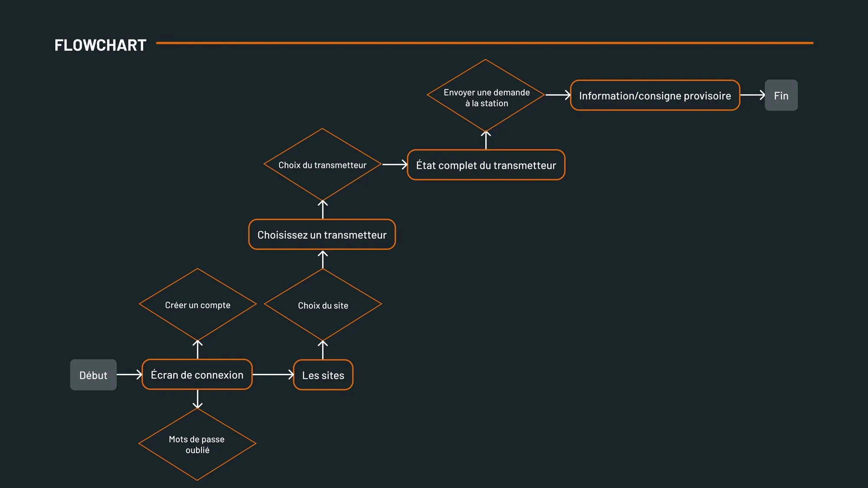Select Envoyer une demande à la station diamond
This screenshot has width=868, height=488.
[x=486, y=95]
